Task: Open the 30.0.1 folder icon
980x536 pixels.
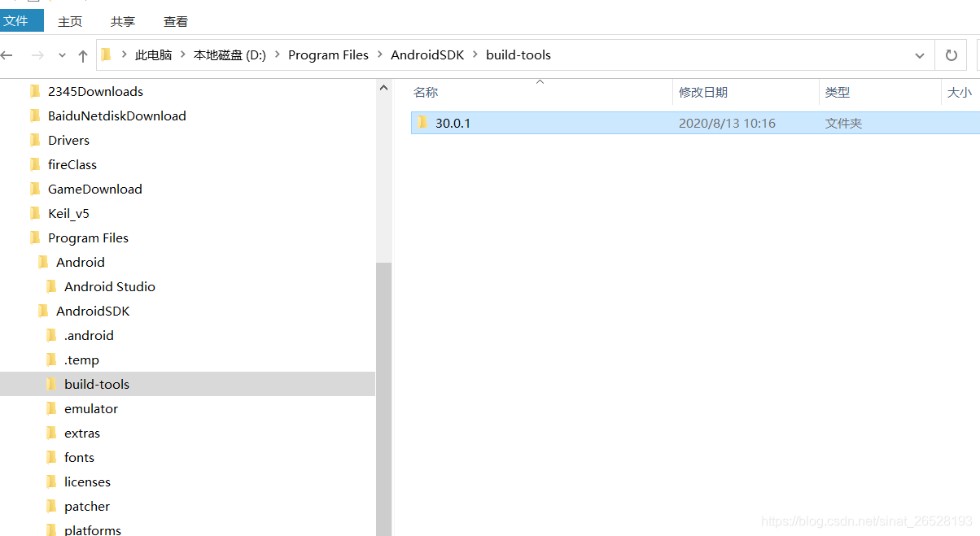Action: (424, 123)
